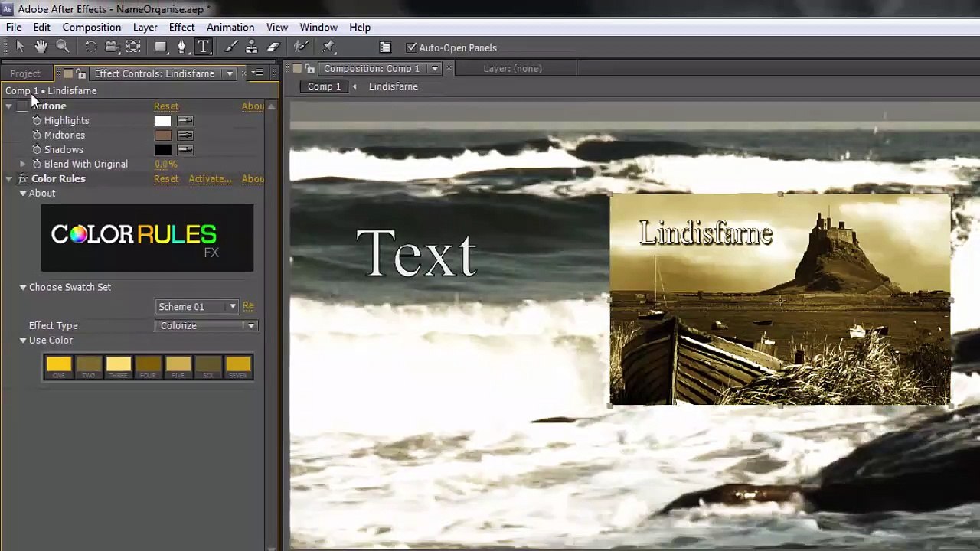Pick Highlights color with eyedropper
980x551 pixels.
(185, 121)
